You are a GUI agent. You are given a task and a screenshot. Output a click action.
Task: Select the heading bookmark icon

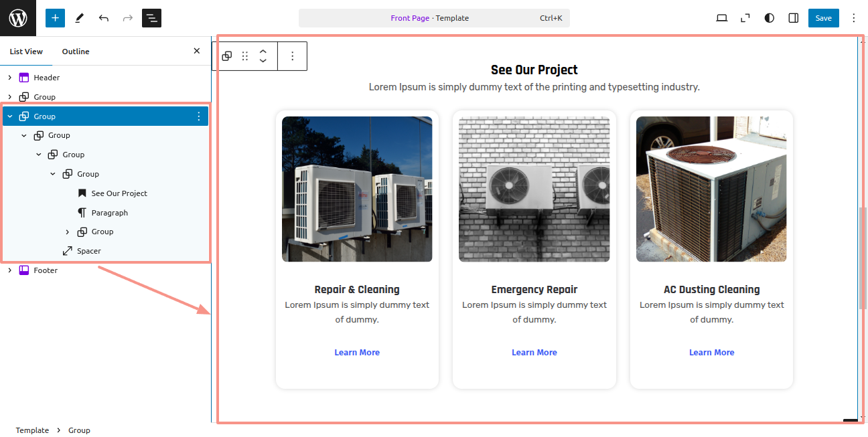point(82,193)
